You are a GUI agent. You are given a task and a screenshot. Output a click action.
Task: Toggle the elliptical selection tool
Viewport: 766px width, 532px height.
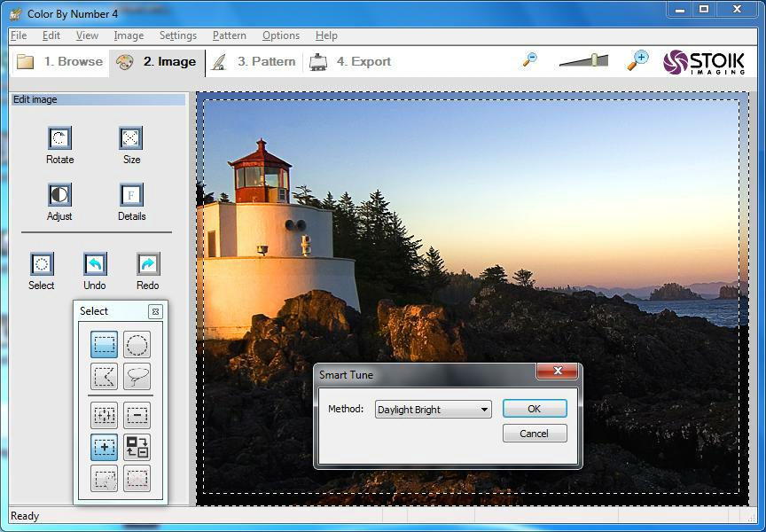point(137,345)
